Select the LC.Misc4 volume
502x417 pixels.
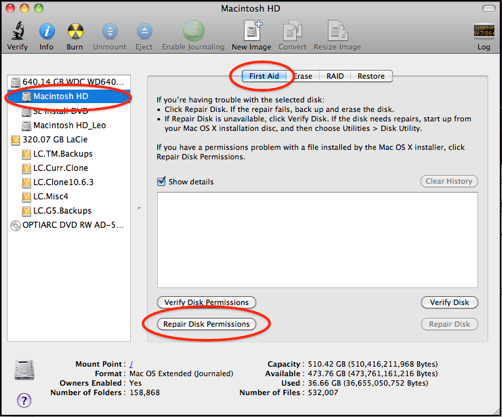pos(69,197)
